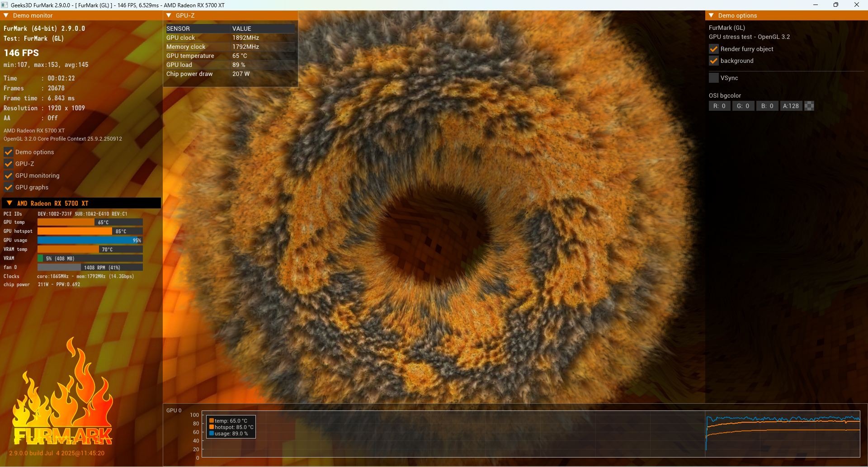Viewport: 868px width, 467px height.
Task: Uncheck the Demo options panel checkbox
Action: click(8, 152)
